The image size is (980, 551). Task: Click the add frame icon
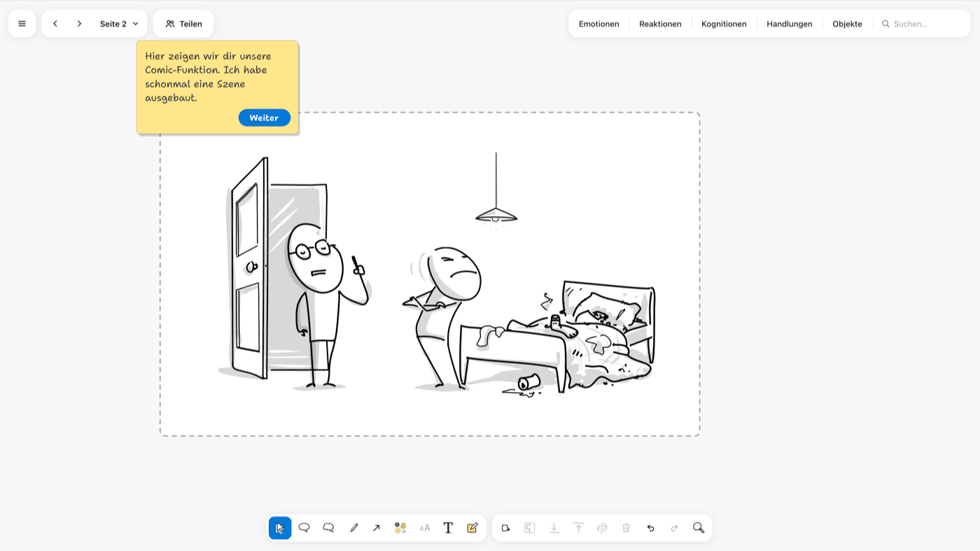click(x=506, y=528)
